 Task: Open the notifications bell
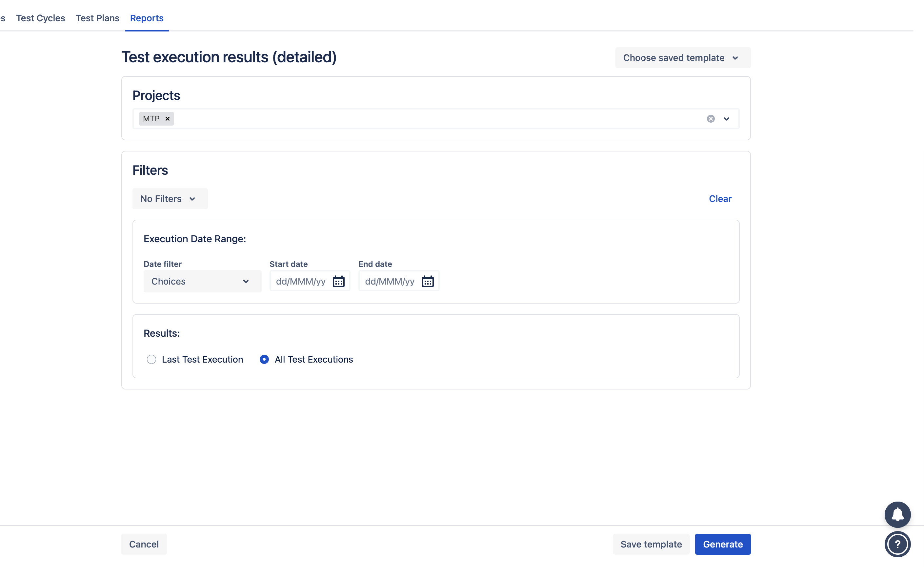point(897,514)
